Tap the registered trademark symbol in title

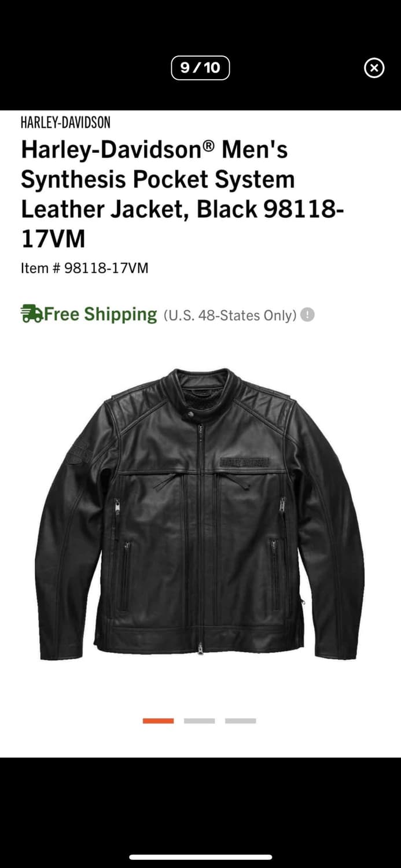click(208, 145)
